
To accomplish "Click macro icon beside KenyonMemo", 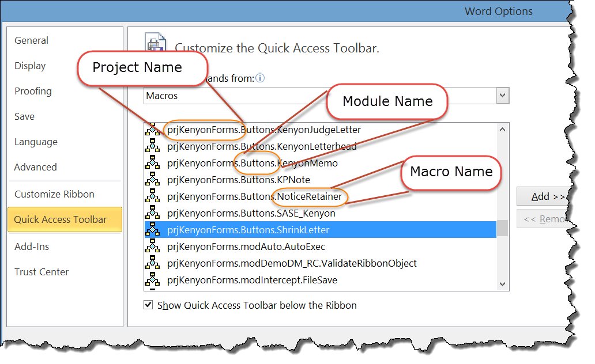I will point(153,162).
